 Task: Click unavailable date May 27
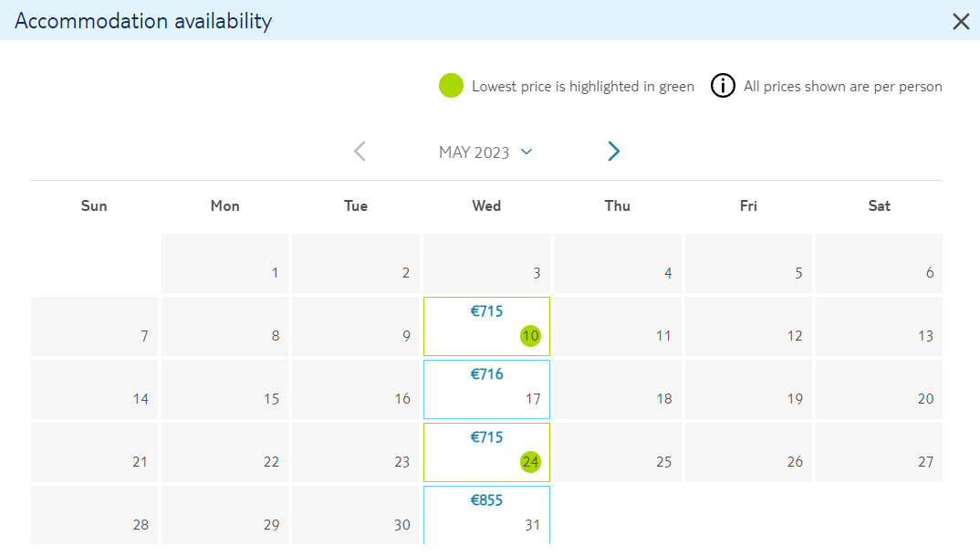[879, 453]
